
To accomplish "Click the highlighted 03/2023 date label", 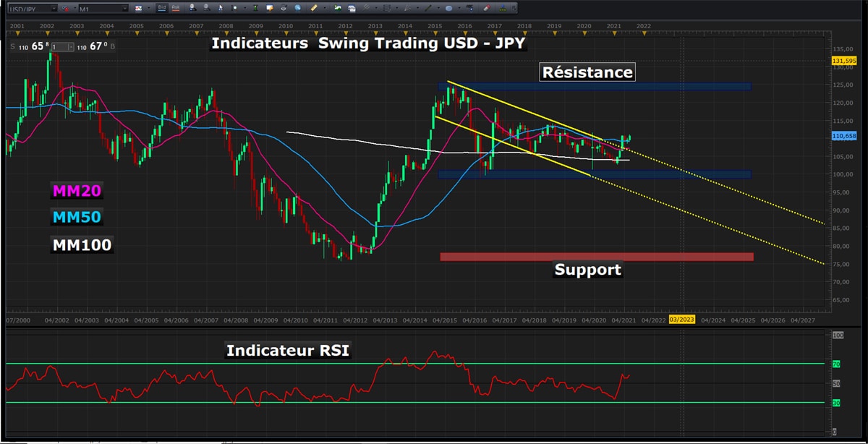I will click(682, 320).
